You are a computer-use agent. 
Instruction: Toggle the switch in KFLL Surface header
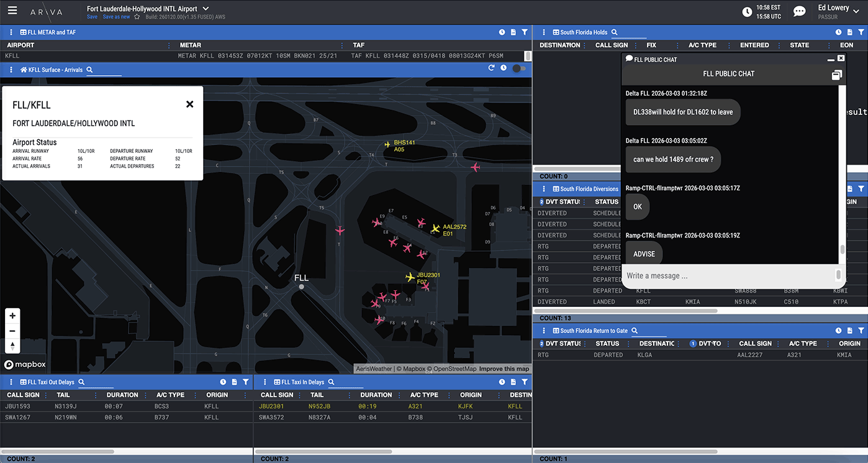[x=518, y=68]
